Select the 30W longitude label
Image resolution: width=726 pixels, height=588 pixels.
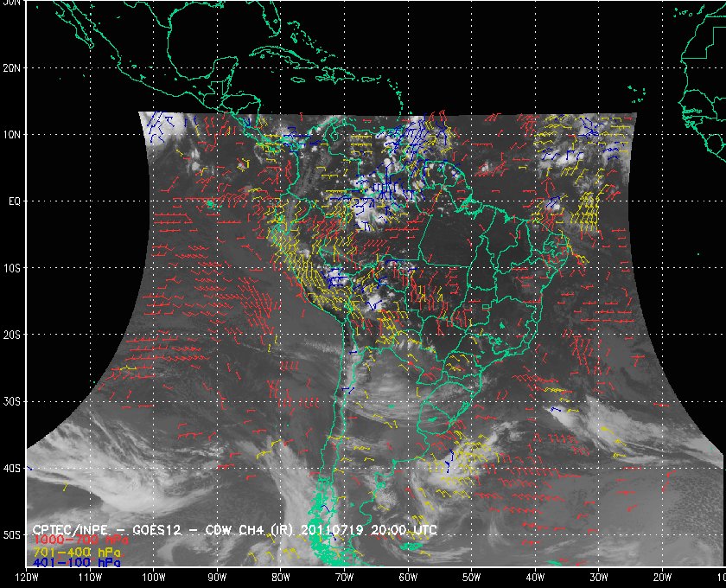pyautogui.click(x=599, y=578)
